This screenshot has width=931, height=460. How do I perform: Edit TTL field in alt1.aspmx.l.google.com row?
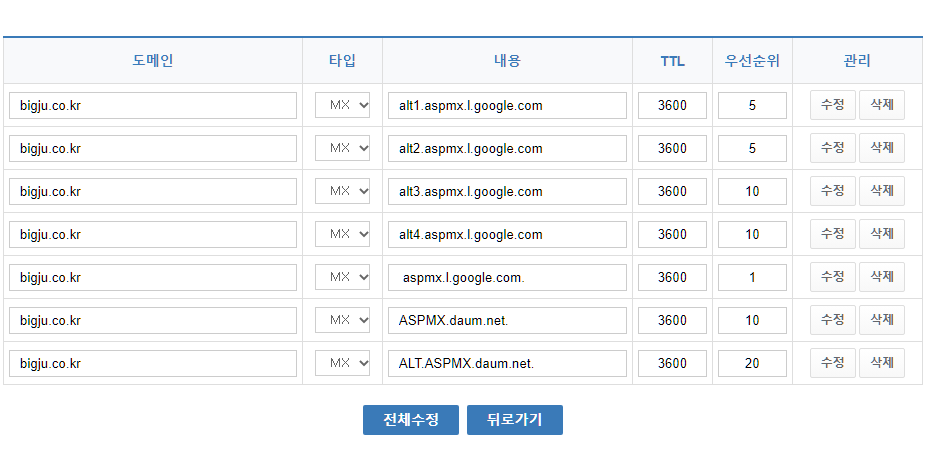click(x=673, y=105)
